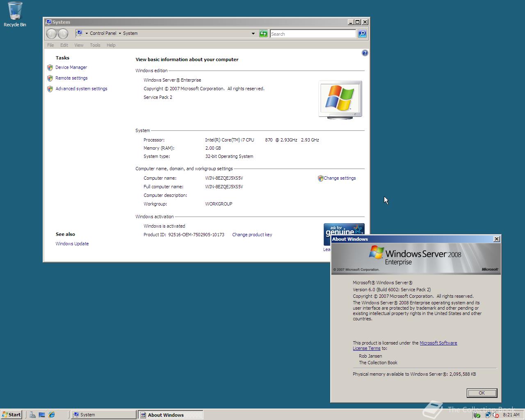Click the shield icon beside Change settings
Image resolution: width=525 pixels, height=420 pixels.
[x=320, y=178]
